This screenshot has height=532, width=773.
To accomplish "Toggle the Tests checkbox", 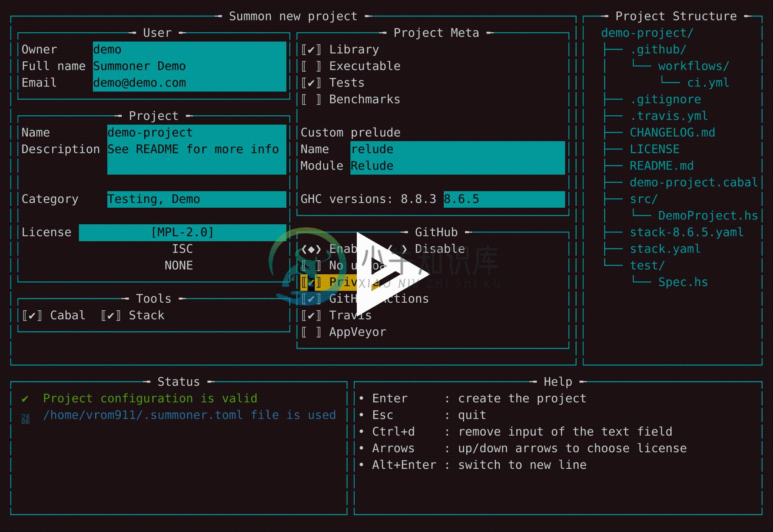I will tap(311, 83).
